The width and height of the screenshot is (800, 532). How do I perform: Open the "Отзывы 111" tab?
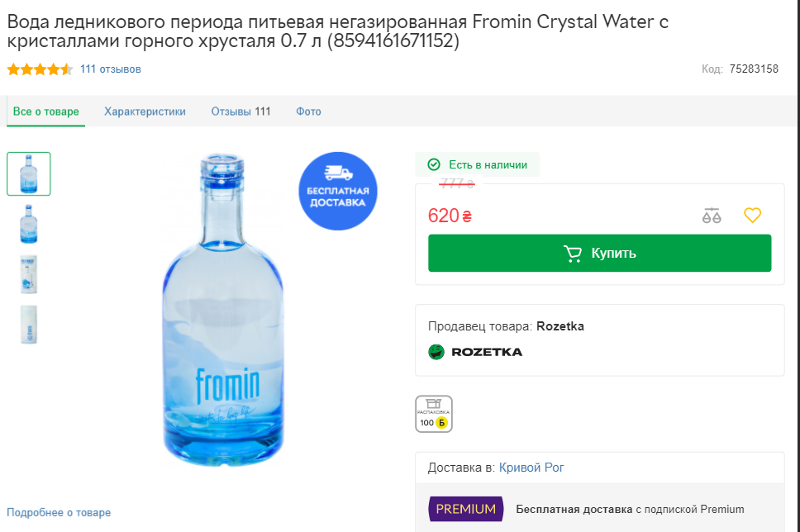point(240,112)
